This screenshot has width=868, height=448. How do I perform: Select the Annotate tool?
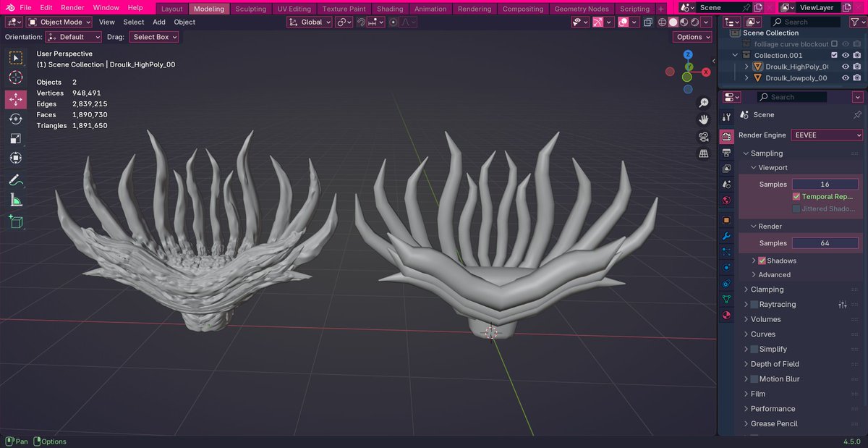pos(15,180)
